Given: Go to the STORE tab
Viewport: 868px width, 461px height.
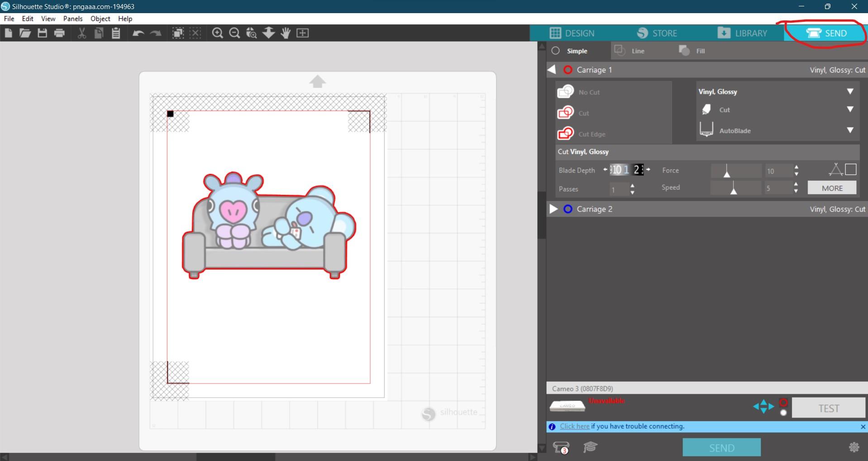Looking at the screenshot, I should 657,33.
